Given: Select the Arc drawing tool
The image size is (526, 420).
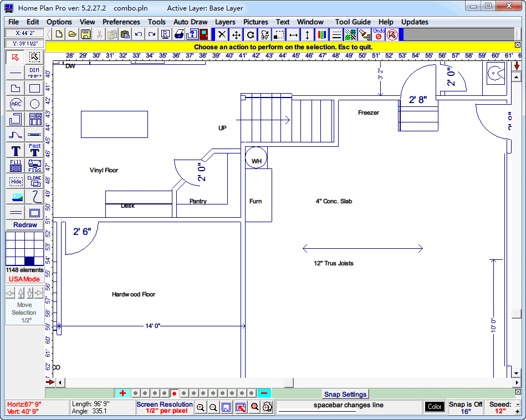Looking at the screenshot, I should (16, 104).
